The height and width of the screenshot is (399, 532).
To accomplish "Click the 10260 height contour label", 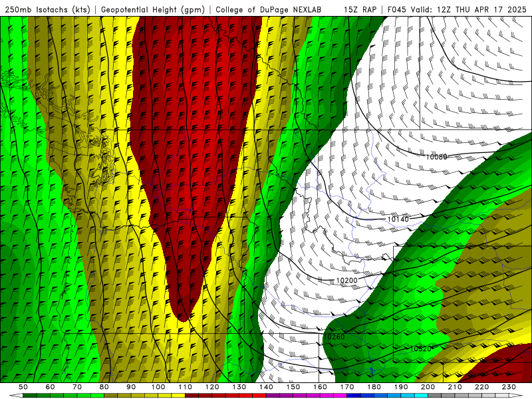I will [334, 337].
